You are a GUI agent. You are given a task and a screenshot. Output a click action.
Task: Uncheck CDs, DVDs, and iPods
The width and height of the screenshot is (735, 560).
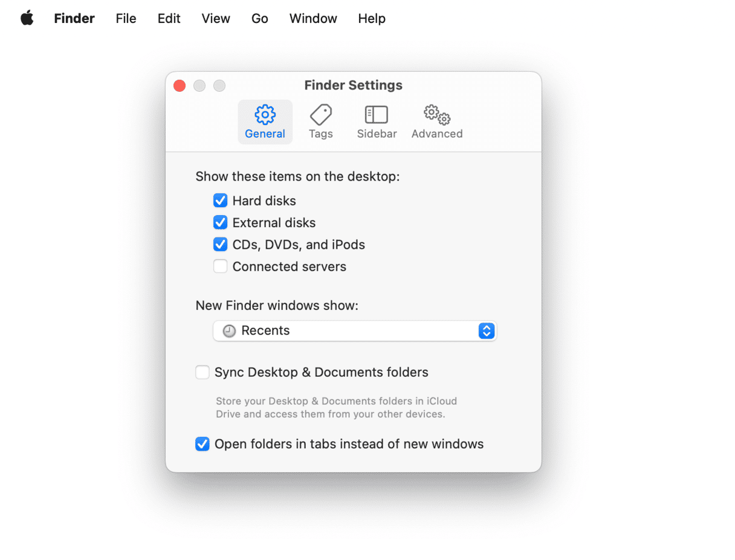click(x=221, y=245)
